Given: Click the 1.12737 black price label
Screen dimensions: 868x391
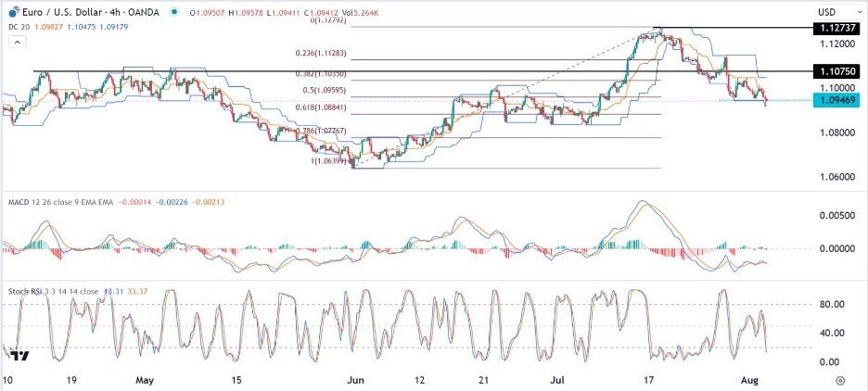Looking at the screenshot, I should (836, 29).
